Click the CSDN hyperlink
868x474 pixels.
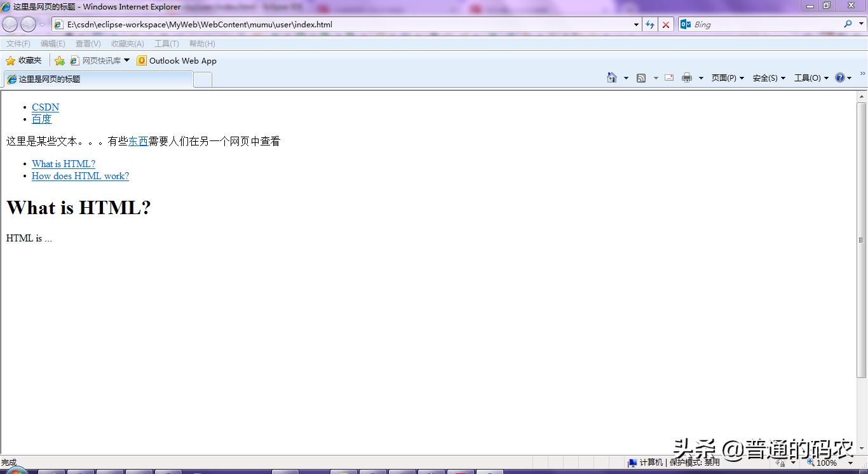(x=45, y=107)
